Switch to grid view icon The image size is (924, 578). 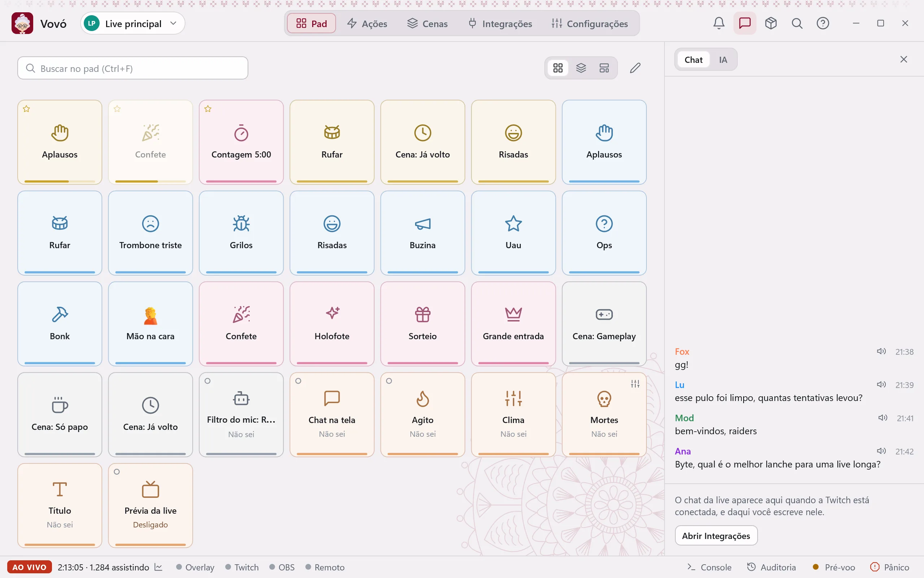pyautogui.click(x=558, y=68)
